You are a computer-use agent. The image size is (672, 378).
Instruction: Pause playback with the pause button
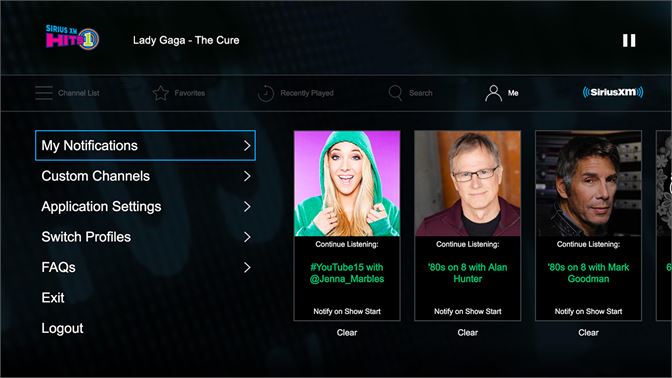(629, 41)
